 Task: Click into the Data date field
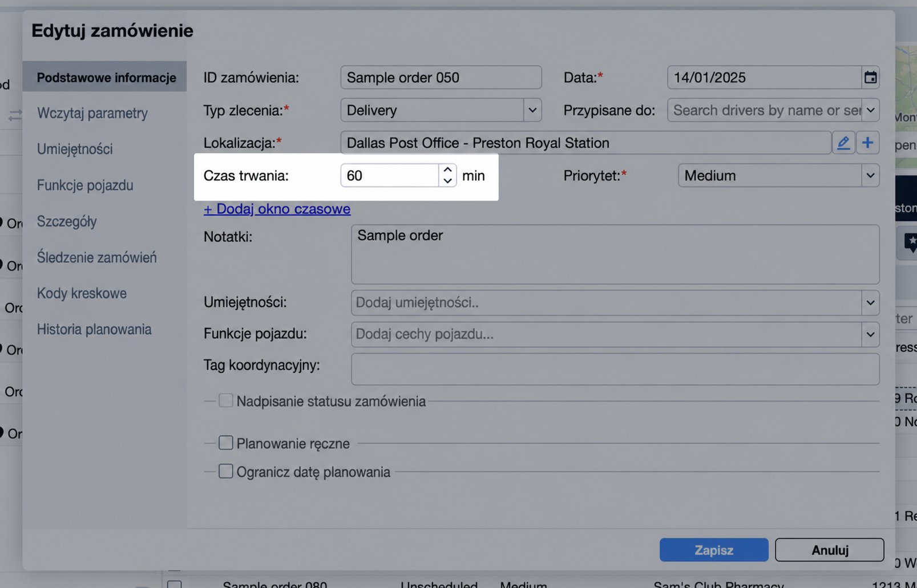tap(765, 78)
